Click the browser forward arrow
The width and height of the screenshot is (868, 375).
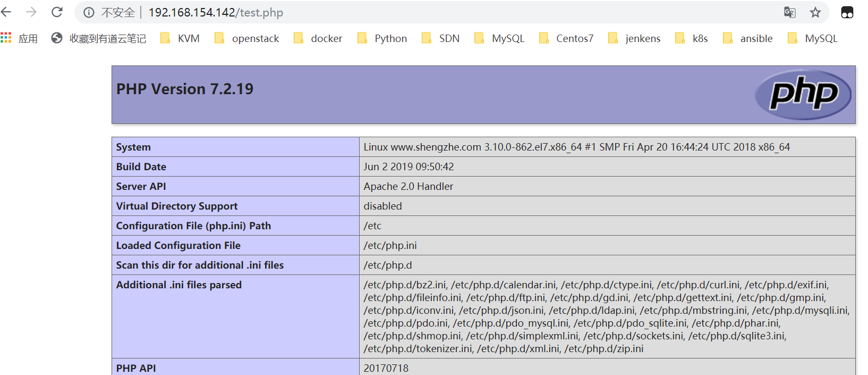(x=31, y=12)
